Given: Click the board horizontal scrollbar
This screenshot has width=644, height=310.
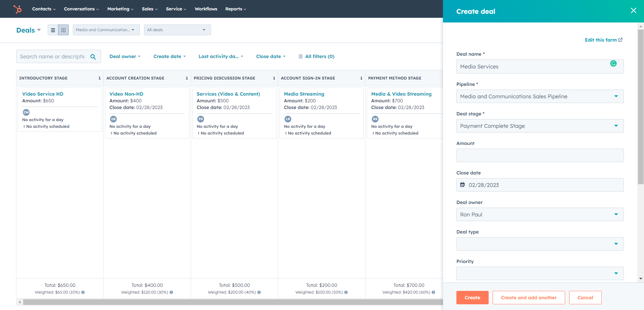Looking at the screenshot, I should 233,302.
